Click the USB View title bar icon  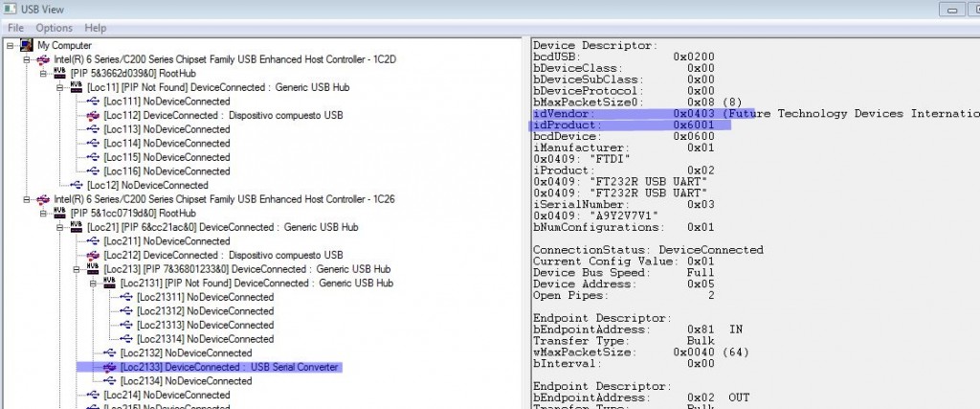click(x=10, y=10)
